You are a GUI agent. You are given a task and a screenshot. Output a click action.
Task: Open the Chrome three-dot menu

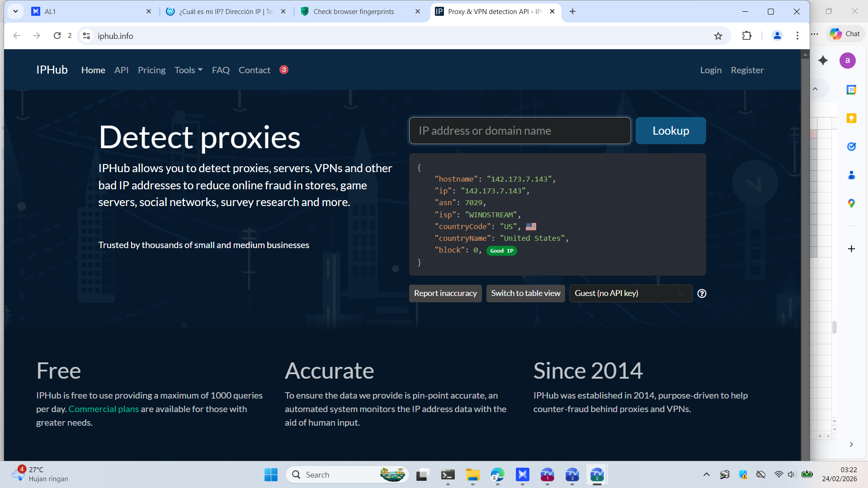797,36
